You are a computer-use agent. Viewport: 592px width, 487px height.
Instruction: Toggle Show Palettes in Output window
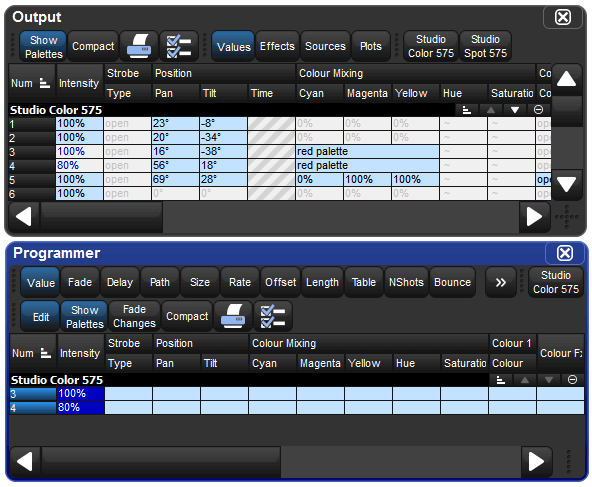click(43, 47)
